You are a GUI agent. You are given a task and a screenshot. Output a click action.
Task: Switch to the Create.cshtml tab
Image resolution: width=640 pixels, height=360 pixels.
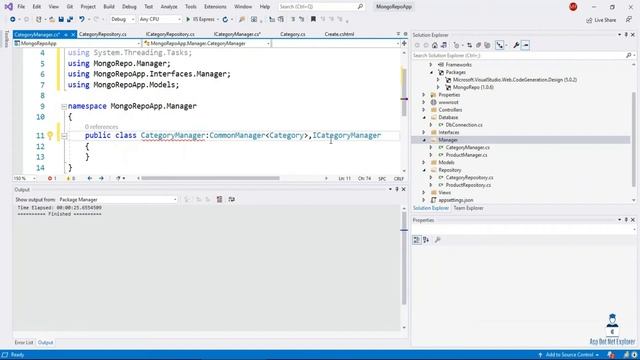point(339,34)
